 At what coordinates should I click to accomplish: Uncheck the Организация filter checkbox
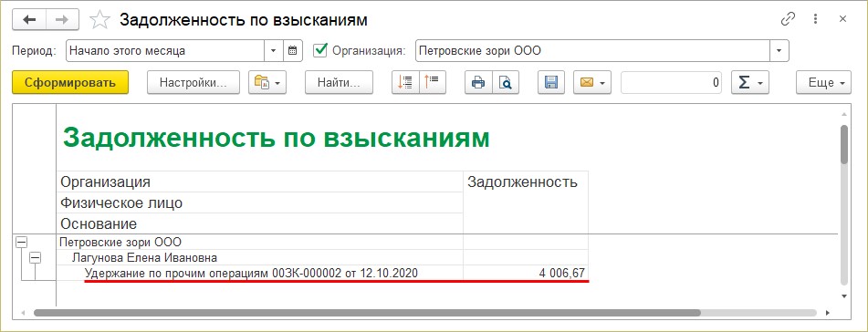pos(320,51)
